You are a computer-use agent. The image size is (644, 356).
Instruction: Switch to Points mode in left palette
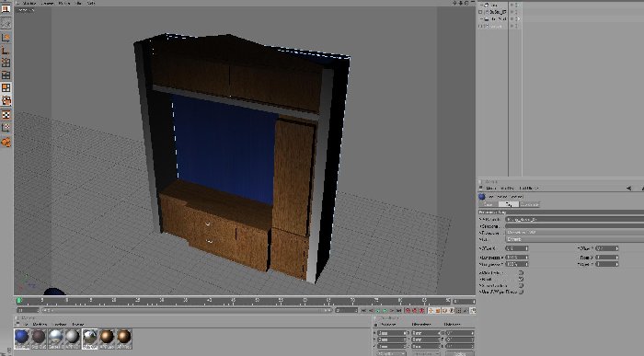6,63
